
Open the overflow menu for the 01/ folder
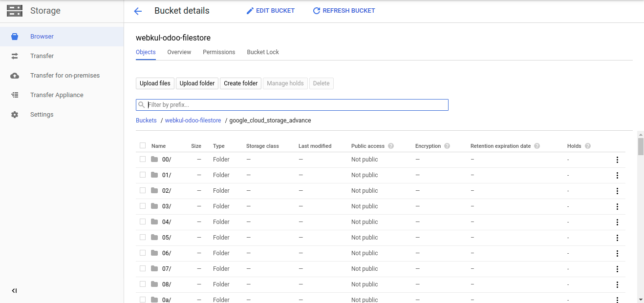[617, 175]
